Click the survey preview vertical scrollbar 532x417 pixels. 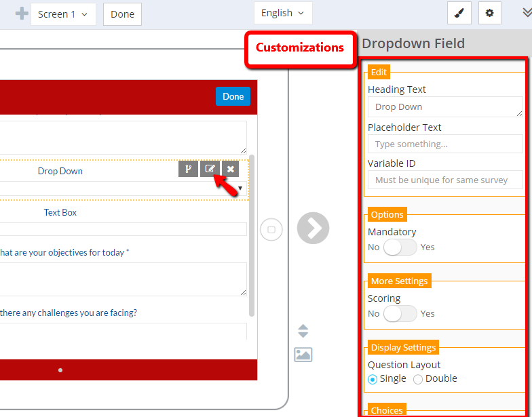(x=251, y=236)
